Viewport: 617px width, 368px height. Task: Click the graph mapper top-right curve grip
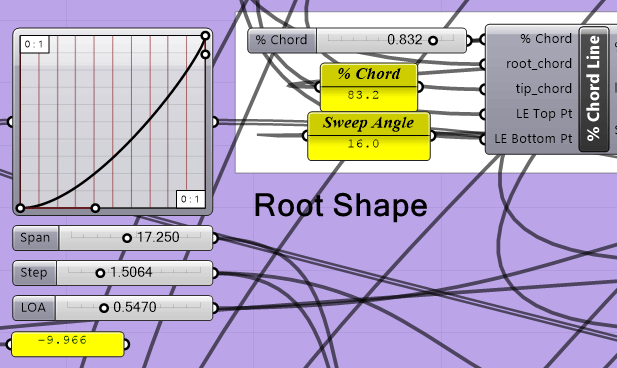pos(205,36)
